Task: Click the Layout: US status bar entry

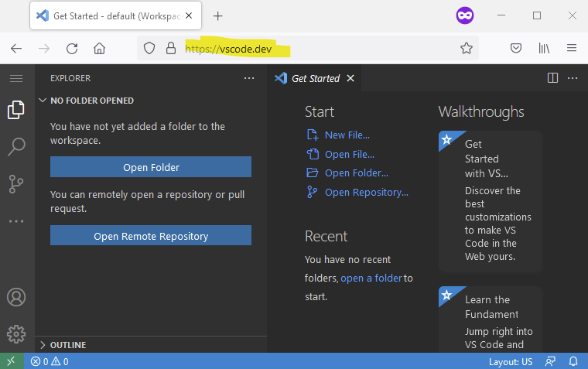Action: pos(511,361)
